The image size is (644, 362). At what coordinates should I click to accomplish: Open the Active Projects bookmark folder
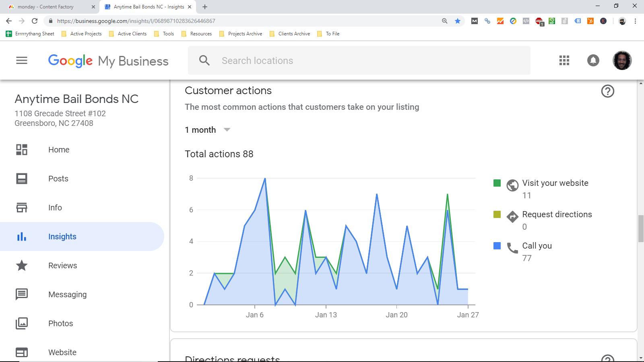pos(81,34)
